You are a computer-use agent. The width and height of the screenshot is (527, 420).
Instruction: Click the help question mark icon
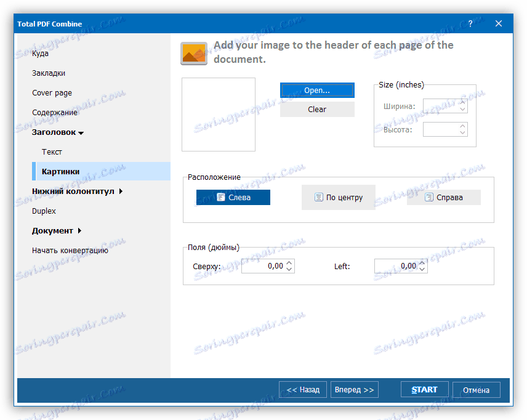coord(470,23)
